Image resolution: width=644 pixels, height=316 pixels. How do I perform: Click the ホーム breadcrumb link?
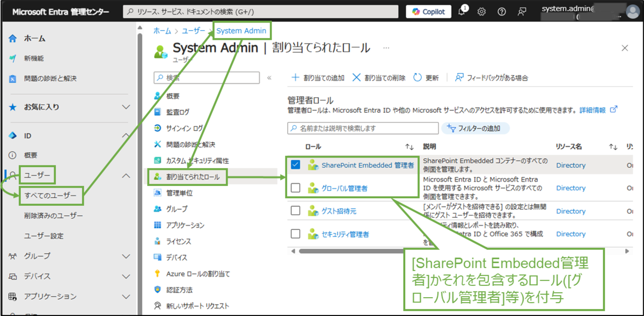pyautogui.click(x=162, y=31)
